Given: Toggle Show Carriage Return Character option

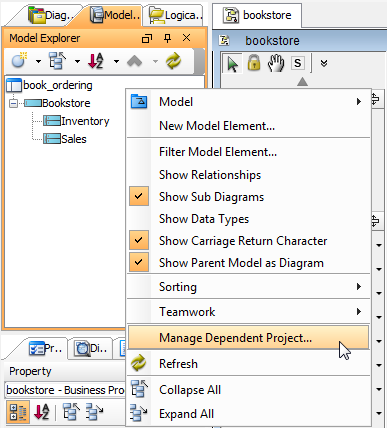Looking at the screenshot, I should tap(248, 241).
